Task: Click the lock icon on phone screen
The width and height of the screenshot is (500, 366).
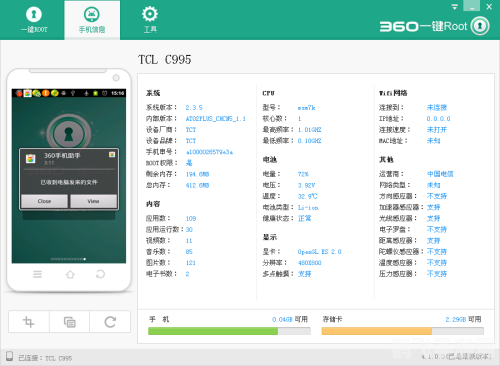Action: 69,134
